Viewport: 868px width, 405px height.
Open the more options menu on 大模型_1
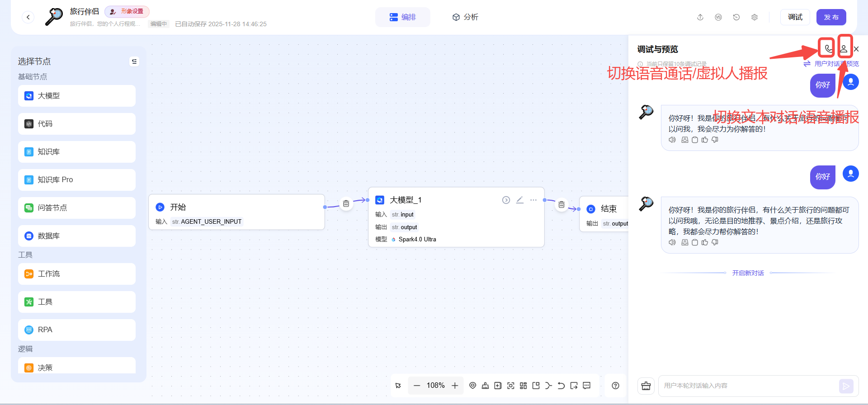coord(533,200)
